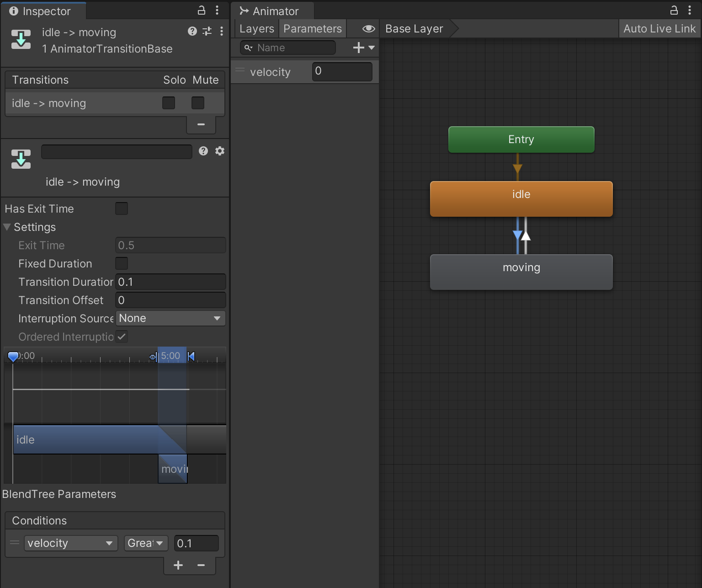Select the Parameters tab
Image resolution: width=702 pixels, height=588 pixels.
pyautogui.click(x=313, y=29)
